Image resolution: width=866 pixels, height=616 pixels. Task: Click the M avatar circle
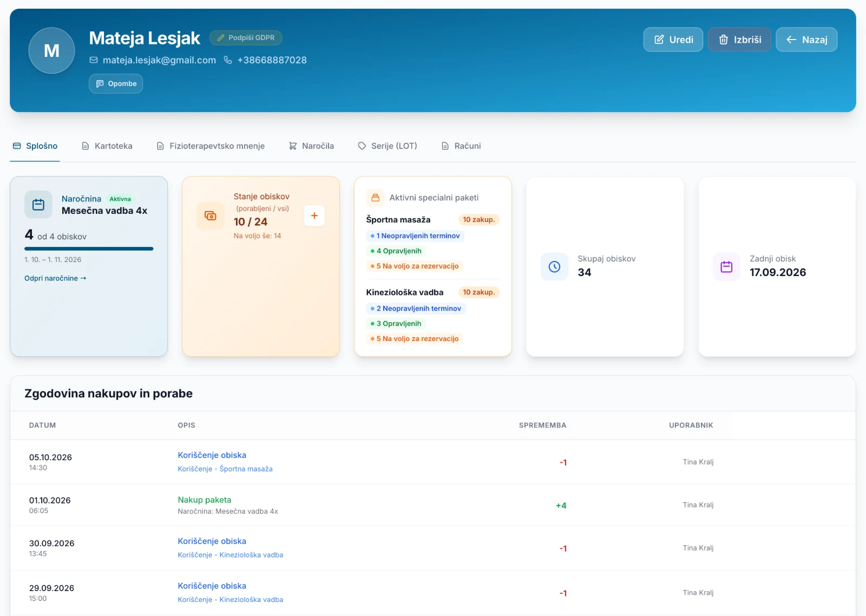click(51, 50)
